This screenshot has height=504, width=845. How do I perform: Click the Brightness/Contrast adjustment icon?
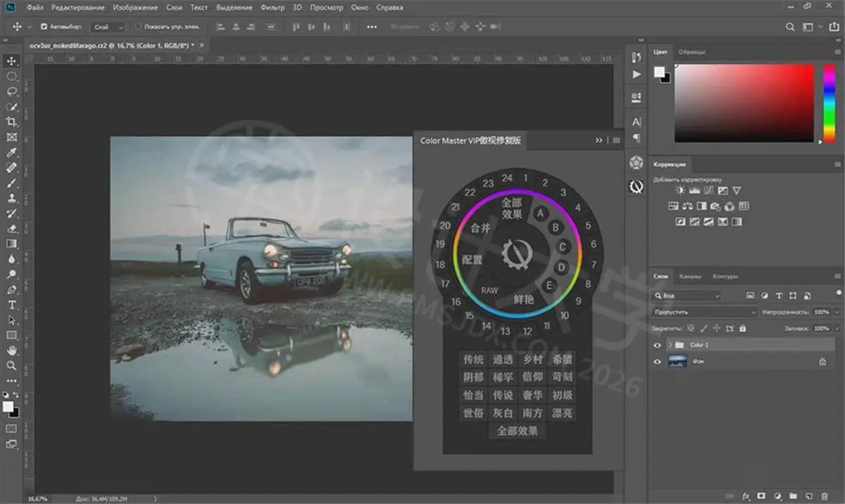click(680, 191)
